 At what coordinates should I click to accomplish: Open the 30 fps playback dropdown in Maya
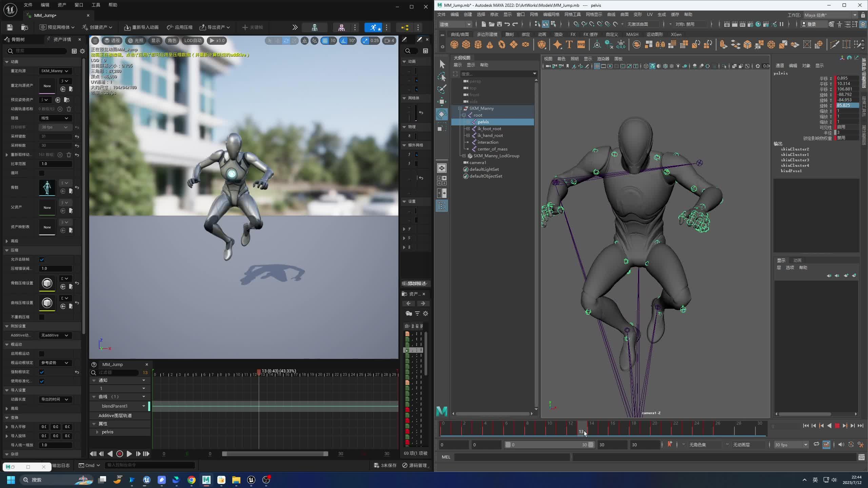[791, 444]
